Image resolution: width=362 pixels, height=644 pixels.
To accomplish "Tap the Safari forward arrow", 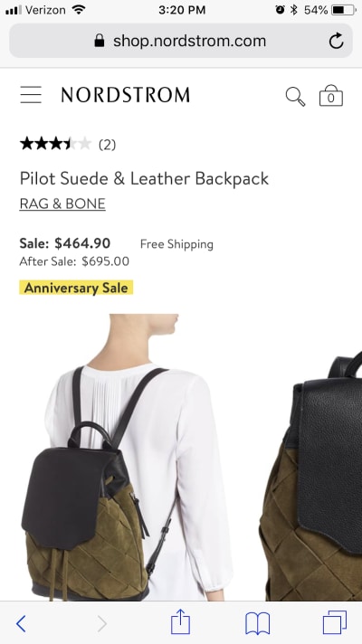I will click(102, 623).
